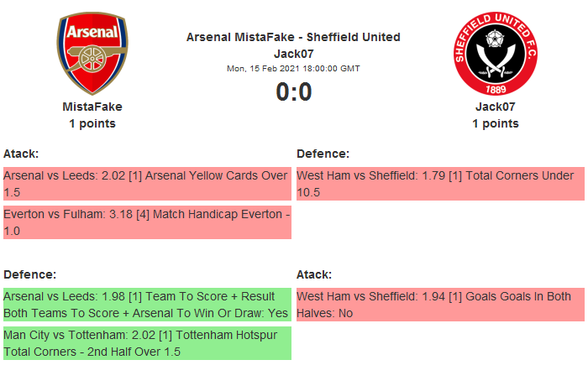The width and height of the screenshot is (588, 386).
Task: Select Jack07 name below Sheffield United crest
Action: (x=495, y=107)
